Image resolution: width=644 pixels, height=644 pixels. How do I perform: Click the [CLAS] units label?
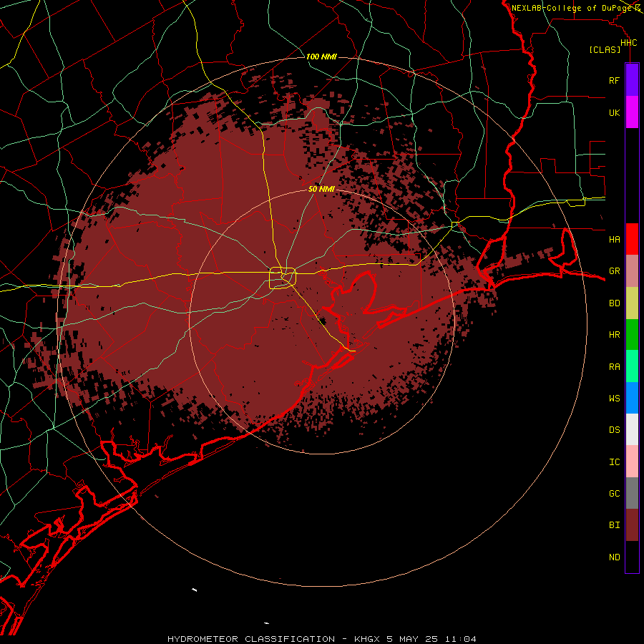pyautogui.click(x=605, y=50)
